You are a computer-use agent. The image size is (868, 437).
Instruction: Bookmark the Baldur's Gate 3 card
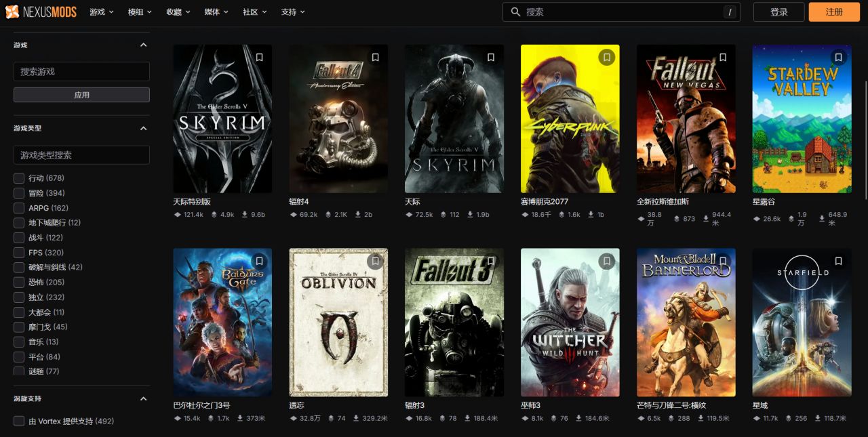pyautogui.click(x=259, y=261)
